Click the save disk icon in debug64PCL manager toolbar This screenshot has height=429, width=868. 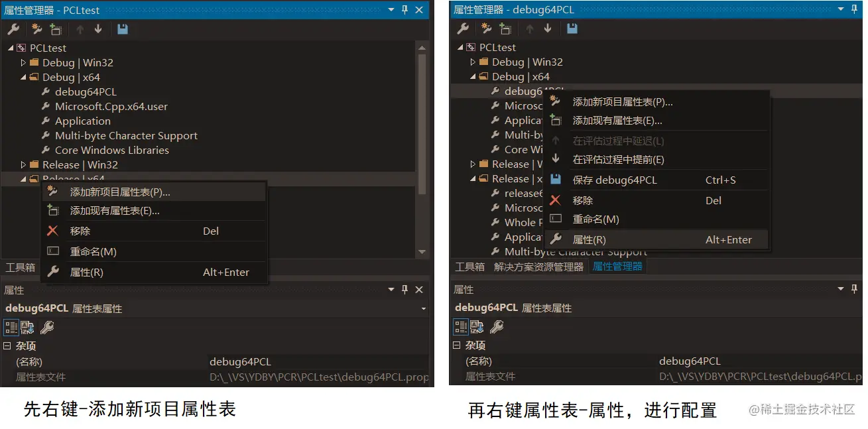point(572,29)
